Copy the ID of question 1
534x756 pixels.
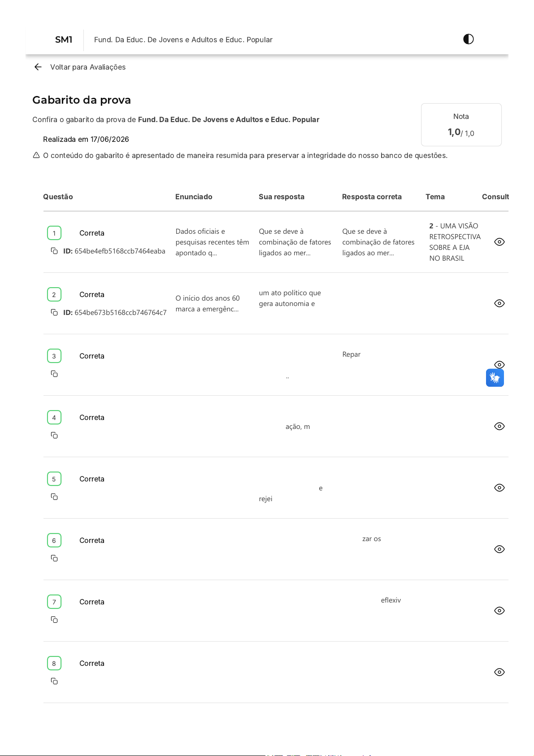click(54, 251)
